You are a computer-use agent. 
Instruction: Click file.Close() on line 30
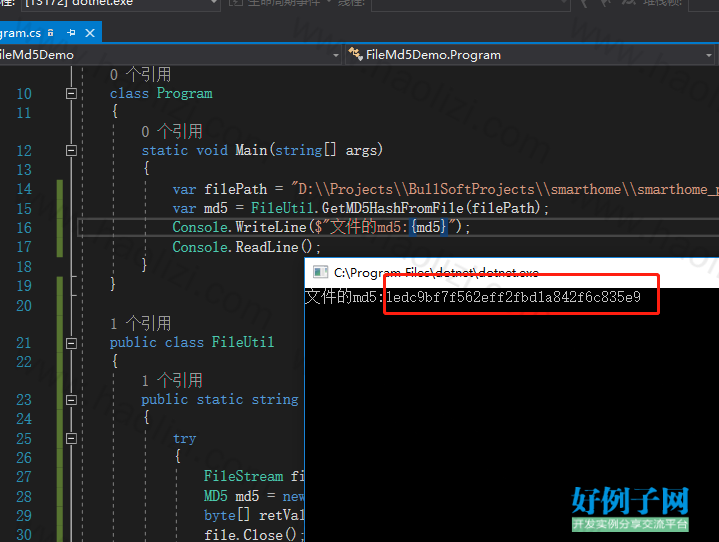[x=250, y=535]
